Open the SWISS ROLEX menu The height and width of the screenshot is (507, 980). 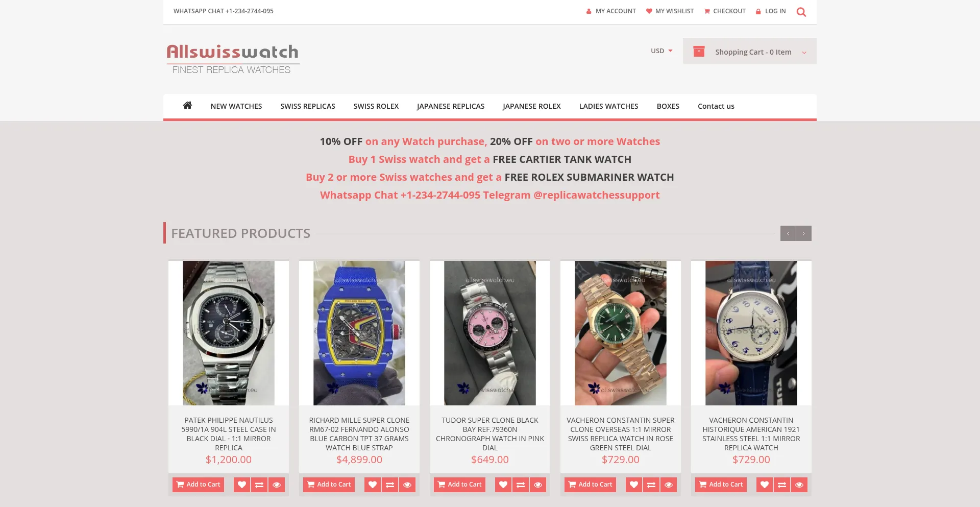[376, 106]
